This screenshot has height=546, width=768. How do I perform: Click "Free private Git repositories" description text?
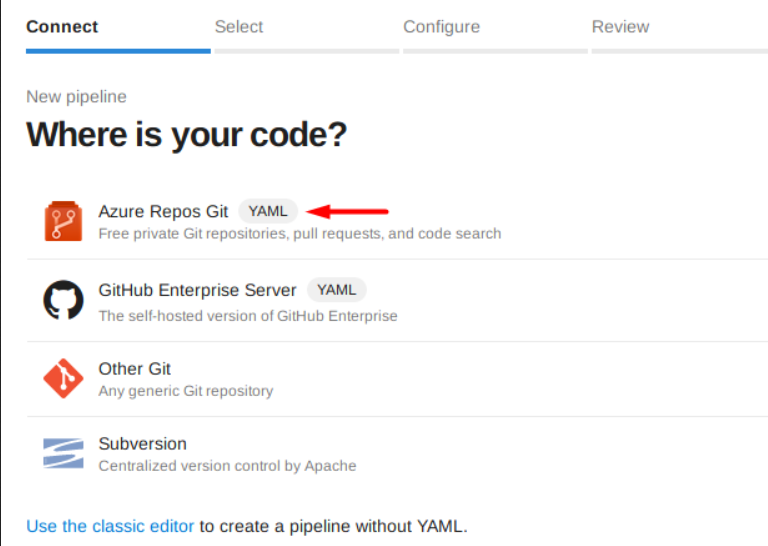click(299, 233)
